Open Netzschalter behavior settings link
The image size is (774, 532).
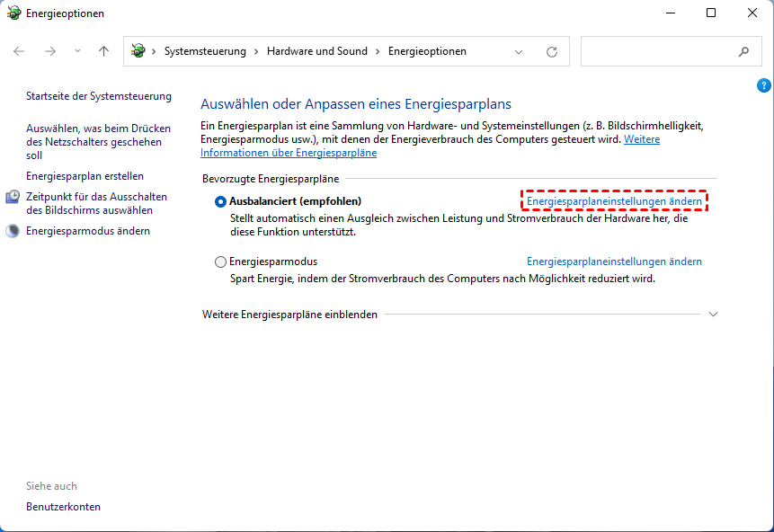(x=98, y=142)
